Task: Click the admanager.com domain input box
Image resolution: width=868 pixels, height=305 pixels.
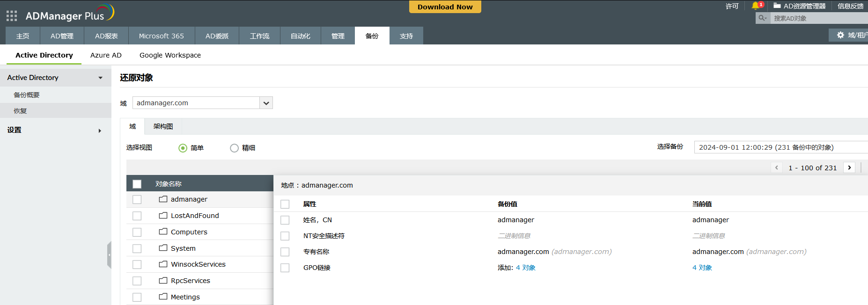Action: [196, 103]
